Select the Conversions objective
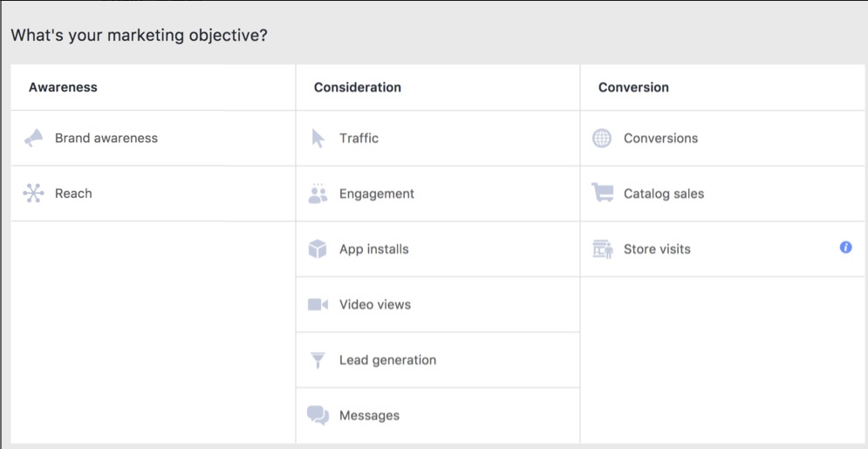 (722, 139)
